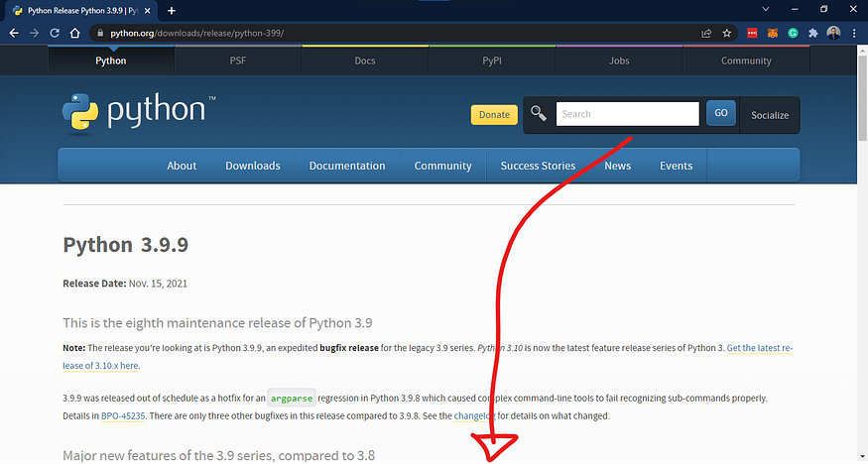
Task: Switch to the Jobs top tab
Action: pos(619,60)
